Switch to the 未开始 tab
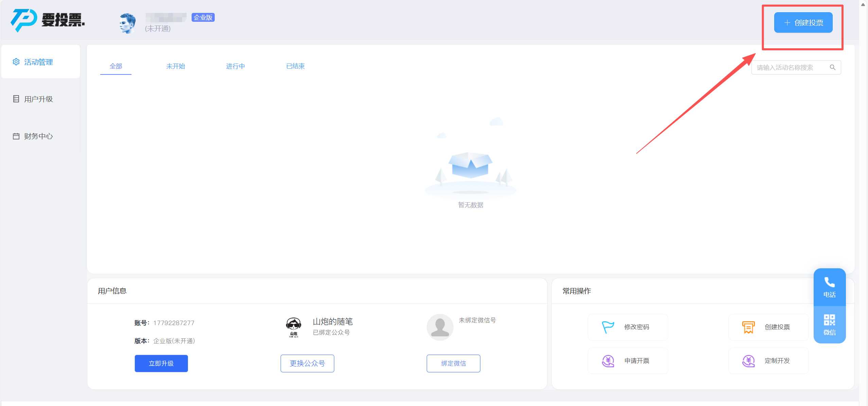868x406 pixels. pos(175,66)
